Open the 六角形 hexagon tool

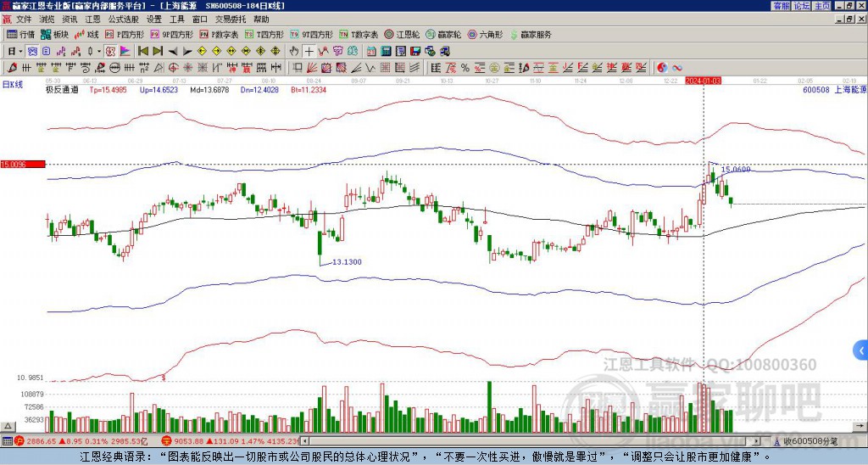(485, 34)
